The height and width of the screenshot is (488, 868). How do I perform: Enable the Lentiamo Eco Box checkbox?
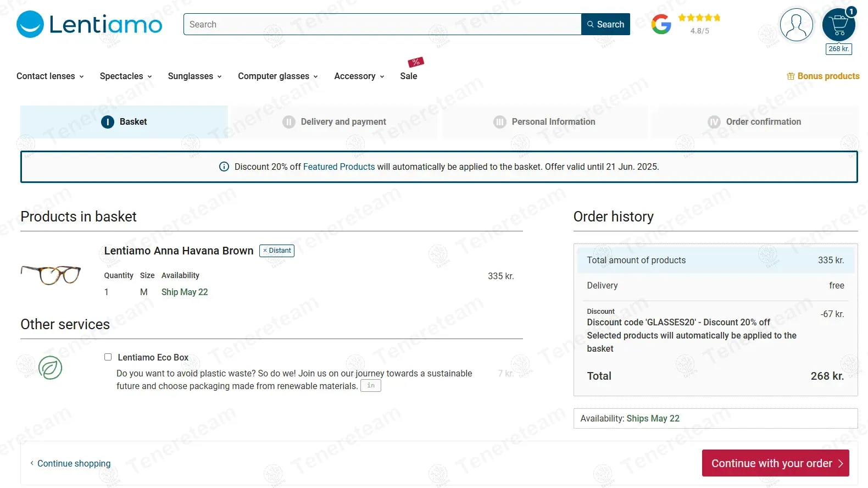108,357
